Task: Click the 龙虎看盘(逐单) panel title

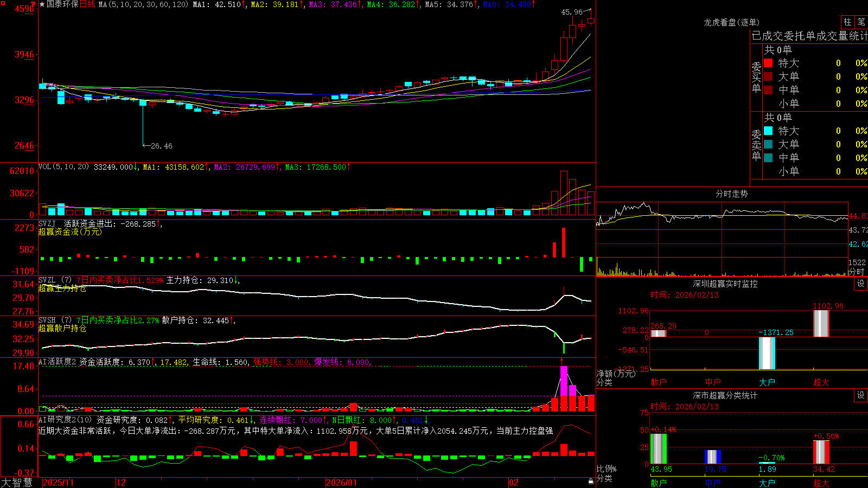Action: [x=731, y=22]
